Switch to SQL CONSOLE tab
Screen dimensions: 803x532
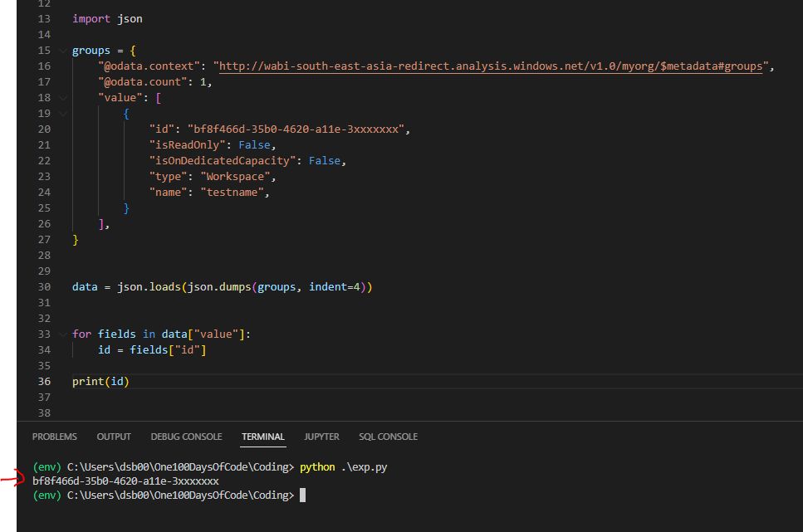[388, 437]
